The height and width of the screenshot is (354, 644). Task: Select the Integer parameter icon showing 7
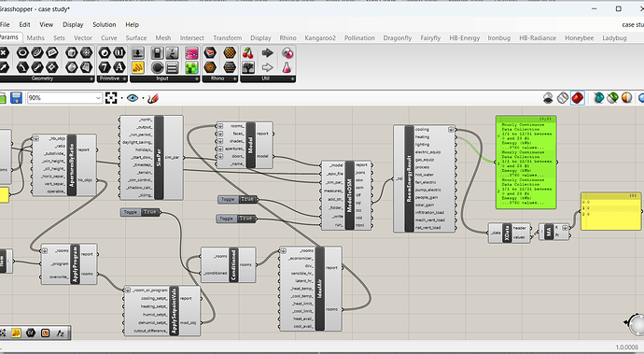[x=105, y=67]
